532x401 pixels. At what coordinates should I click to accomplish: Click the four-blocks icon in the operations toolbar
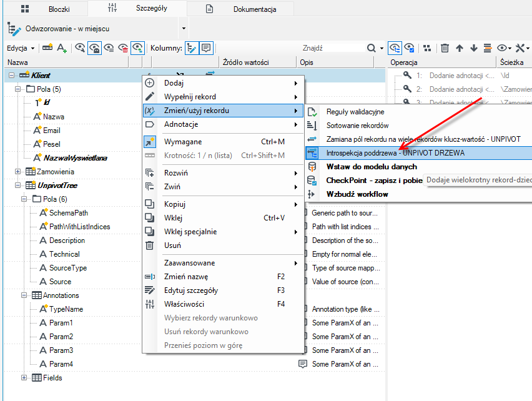(427, 48)
